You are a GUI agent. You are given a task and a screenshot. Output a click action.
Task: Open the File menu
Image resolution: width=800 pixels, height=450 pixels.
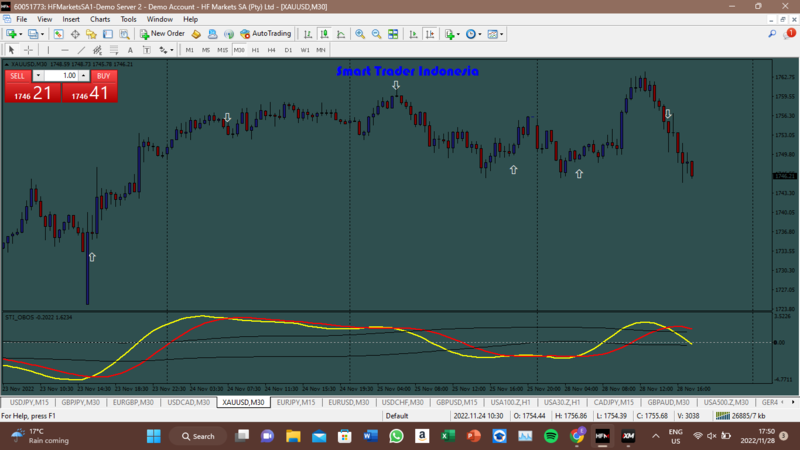point(21,19)
